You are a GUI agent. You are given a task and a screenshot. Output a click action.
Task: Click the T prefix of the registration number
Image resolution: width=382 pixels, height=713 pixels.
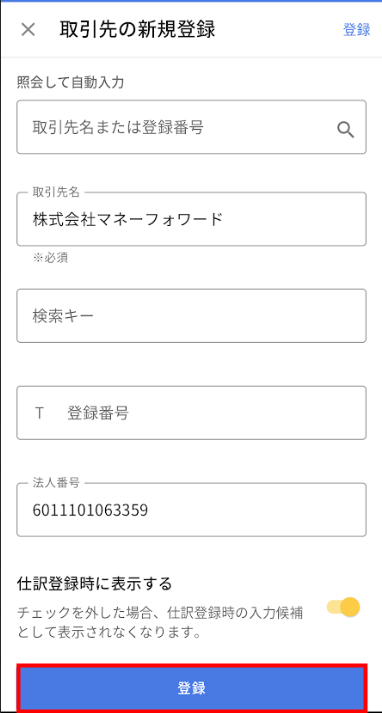40,413
